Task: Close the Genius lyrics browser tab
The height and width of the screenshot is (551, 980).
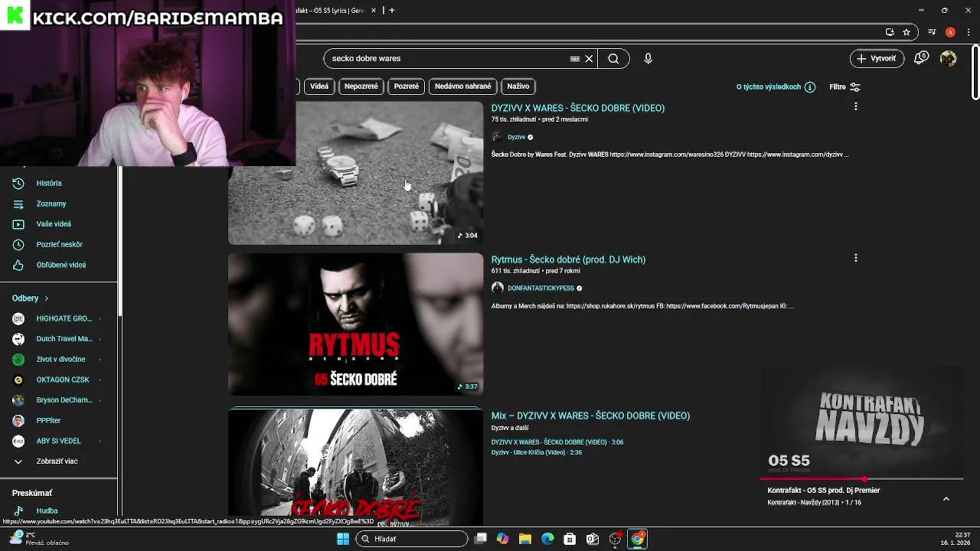Action: point(374,11)
